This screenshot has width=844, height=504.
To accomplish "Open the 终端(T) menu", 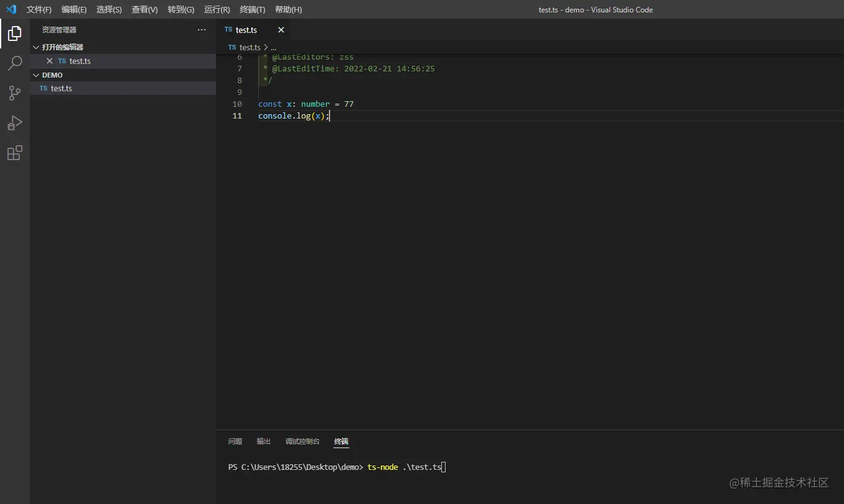I will pos(253,9).
